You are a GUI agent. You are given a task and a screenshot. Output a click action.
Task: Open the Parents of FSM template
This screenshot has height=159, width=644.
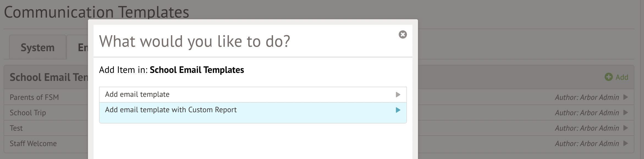(x=34, y=97)
